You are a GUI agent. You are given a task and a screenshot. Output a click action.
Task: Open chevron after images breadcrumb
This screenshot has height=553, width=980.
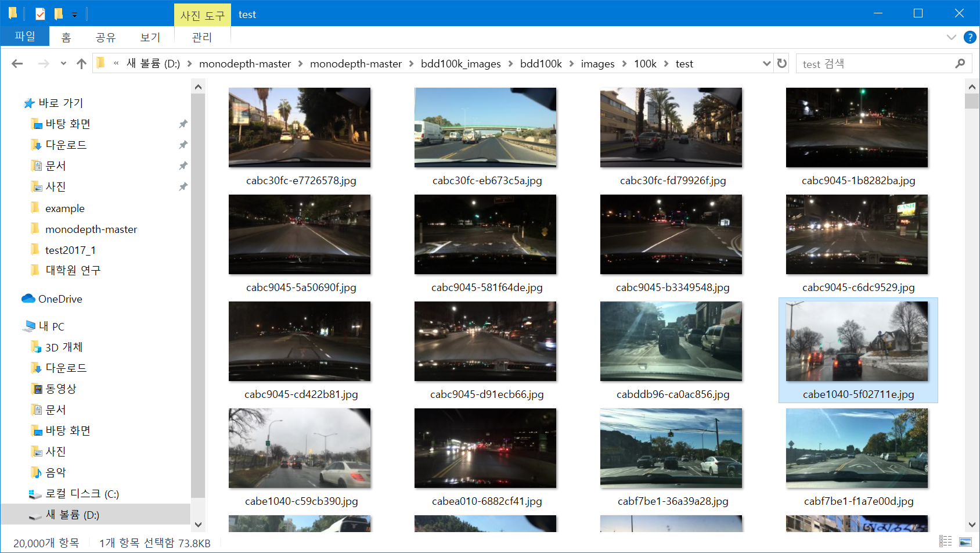coord(624,64)
